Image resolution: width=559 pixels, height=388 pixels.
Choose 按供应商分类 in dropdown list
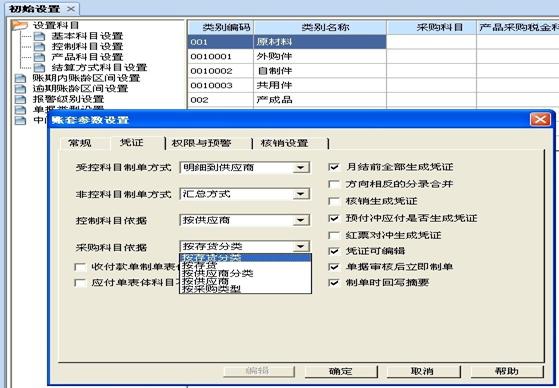coord(245,273)
